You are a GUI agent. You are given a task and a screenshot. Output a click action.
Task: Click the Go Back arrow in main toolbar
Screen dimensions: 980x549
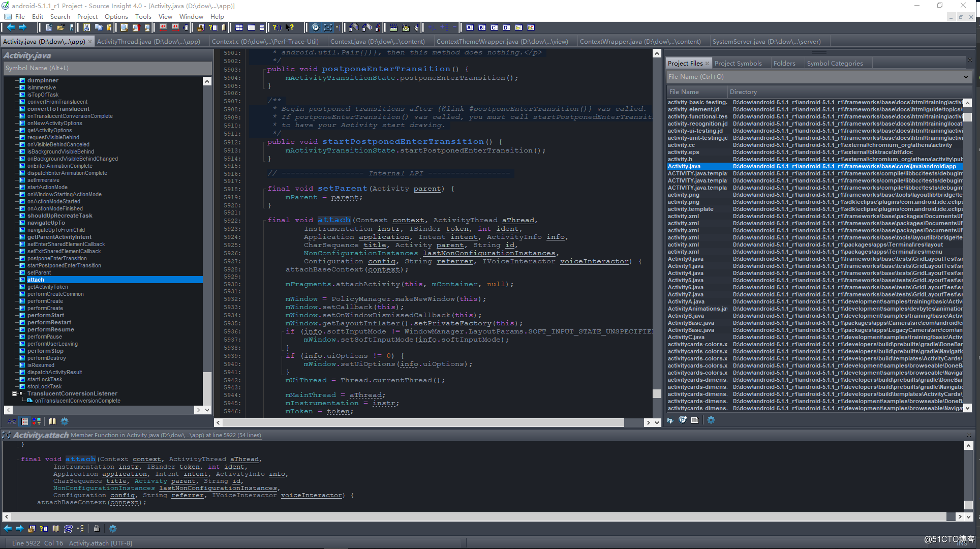coord(11,27)
